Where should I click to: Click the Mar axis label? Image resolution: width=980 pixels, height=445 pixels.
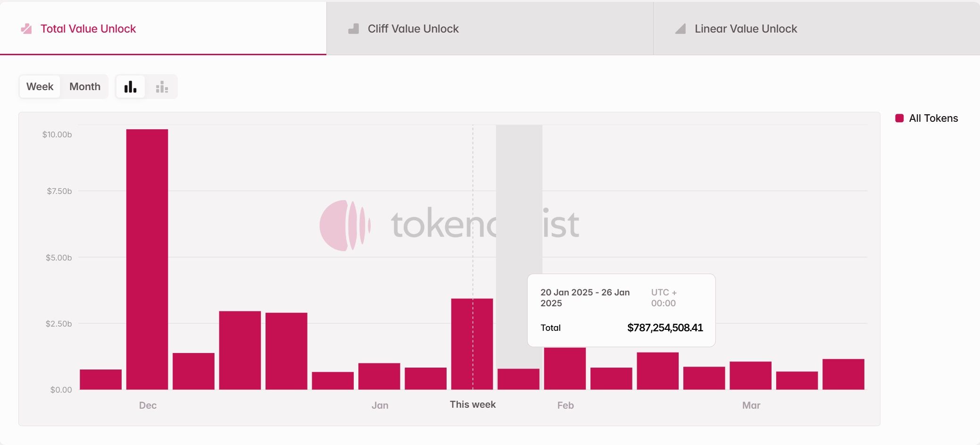[751, 405]
